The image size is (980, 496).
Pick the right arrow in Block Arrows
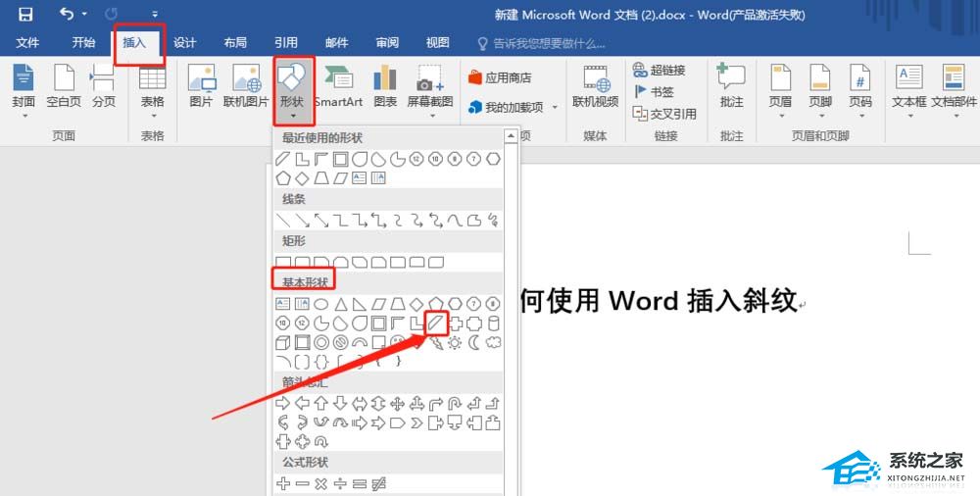coord(283,403)
